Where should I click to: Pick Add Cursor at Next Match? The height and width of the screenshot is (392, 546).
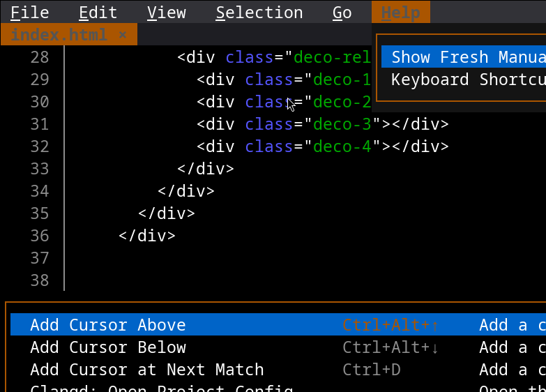147,370
